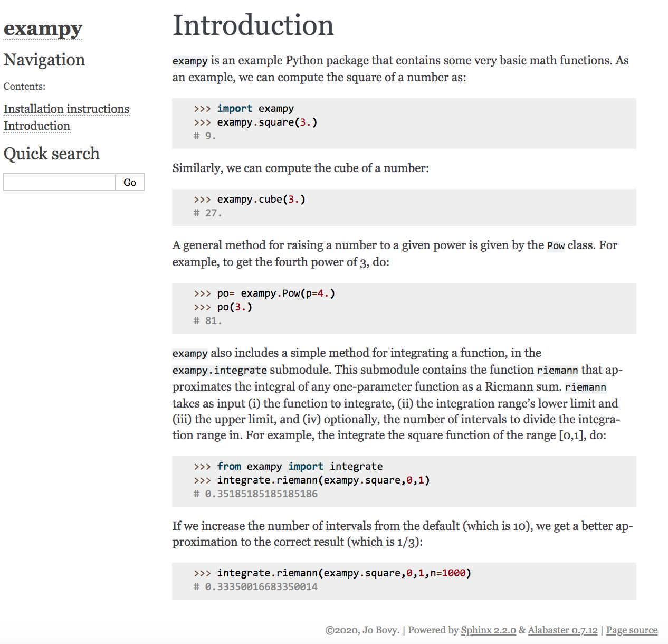Click the inline exampy code highlight
This screenshot has height=644, width=668.
pos(189,61)
